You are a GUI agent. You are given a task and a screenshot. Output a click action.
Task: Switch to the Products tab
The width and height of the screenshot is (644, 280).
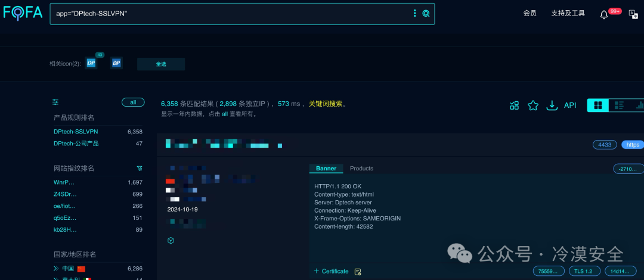point(361,169)
